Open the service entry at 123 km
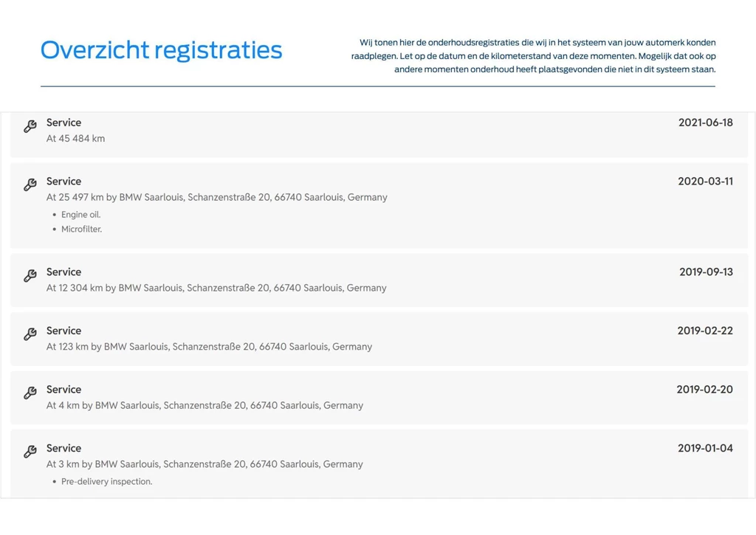756x535 pixels. 379,339
